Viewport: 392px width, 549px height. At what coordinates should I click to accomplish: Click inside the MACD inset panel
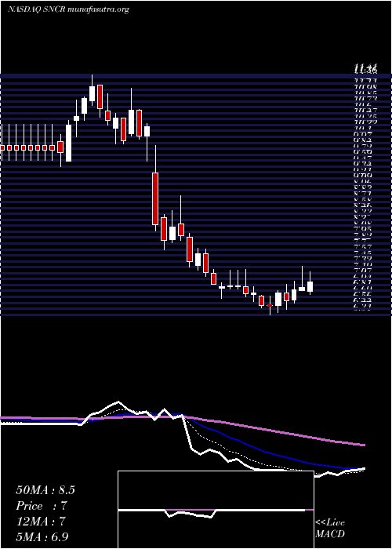coord(216,510)
